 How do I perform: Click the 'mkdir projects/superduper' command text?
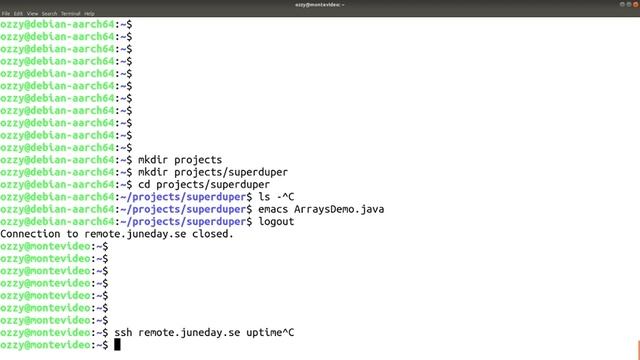tap(213, 172)
